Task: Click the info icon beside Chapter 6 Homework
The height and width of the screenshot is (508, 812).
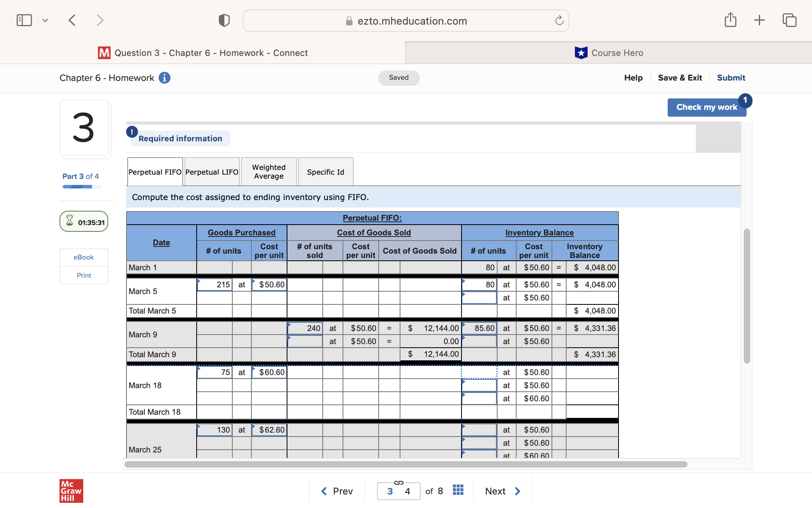Action: (165, 78)
